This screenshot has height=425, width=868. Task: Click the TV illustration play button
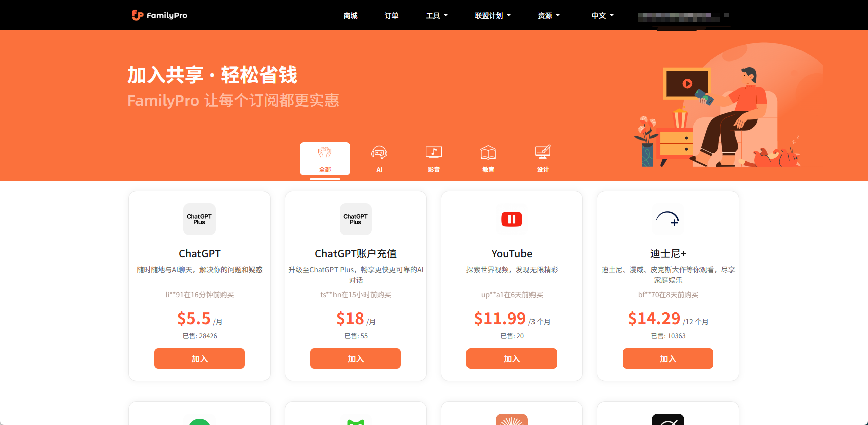687,84
